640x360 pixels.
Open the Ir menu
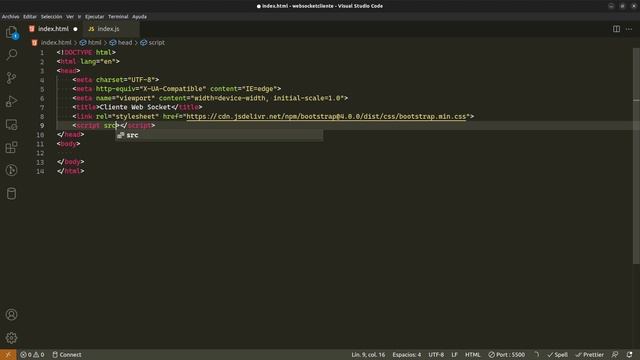click(79, 17)
